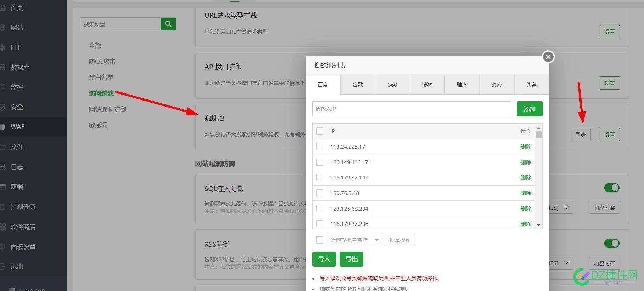Image resolution: width=644 pixels, height=291 pixels.
Task: Click 设置 for URL请求类型拦截
Action: (x=610, y=32)
